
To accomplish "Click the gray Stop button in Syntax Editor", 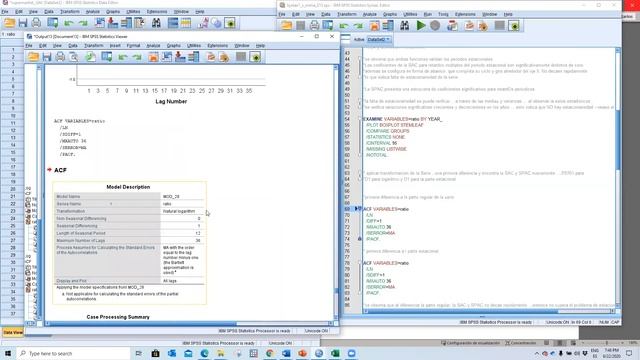I will (x=435, y=26).
